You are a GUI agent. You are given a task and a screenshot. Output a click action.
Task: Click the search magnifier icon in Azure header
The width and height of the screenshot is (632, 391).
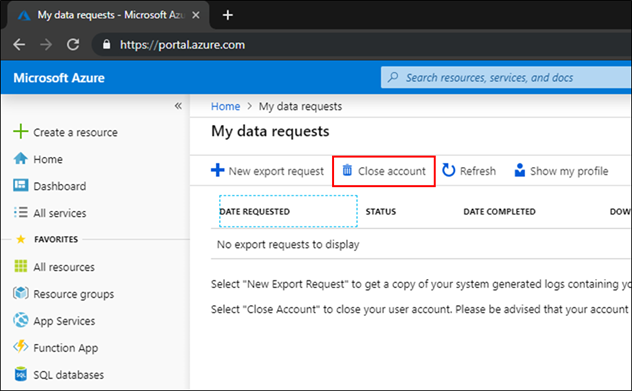pos(393,77)
